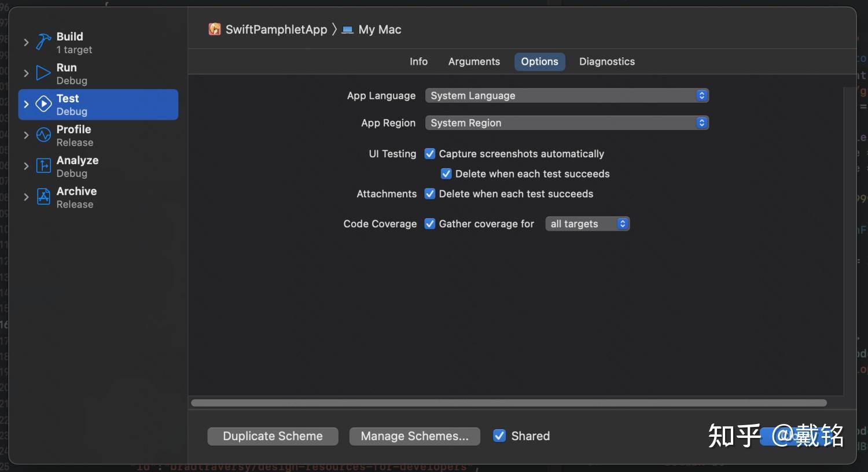Viewport: 868px width, 472px height.
Task: Click the Analyze action icon
Action: (x=43, y=166)
